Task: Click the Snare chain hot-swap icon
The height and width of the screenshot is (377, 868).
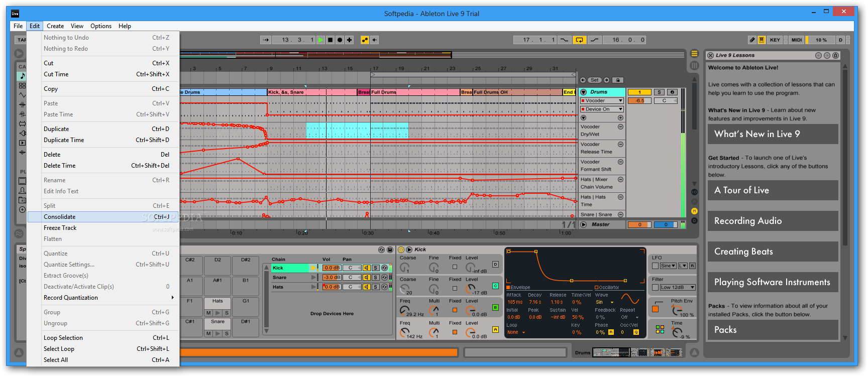Action: tap(384, 277)
